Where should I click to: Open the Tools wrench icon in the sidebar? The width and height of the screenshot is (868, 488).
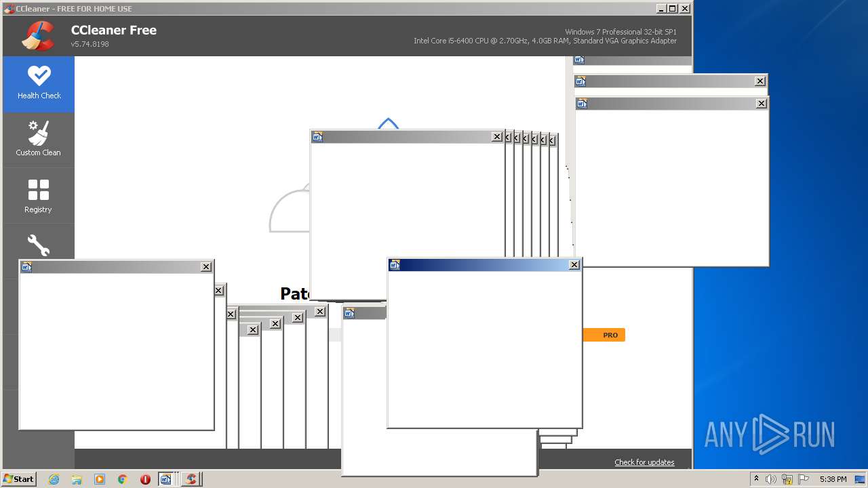pyautogui.click(x=39, y=245)
